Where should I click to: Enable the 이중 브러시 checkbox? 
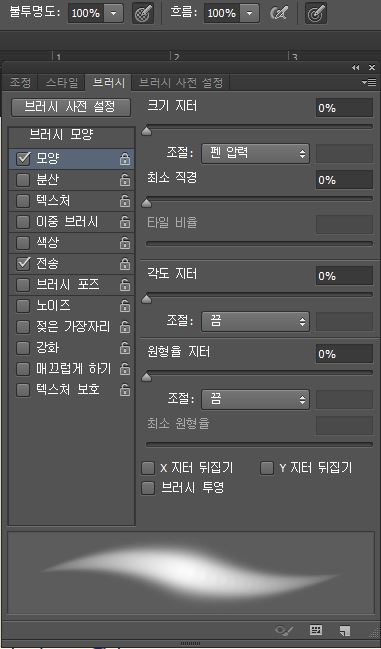[x=23, y=222]
